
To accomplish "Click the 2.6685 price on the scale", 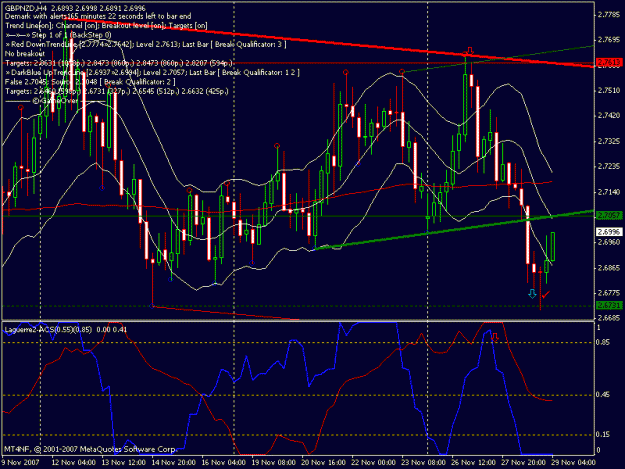I will point(609,318).
